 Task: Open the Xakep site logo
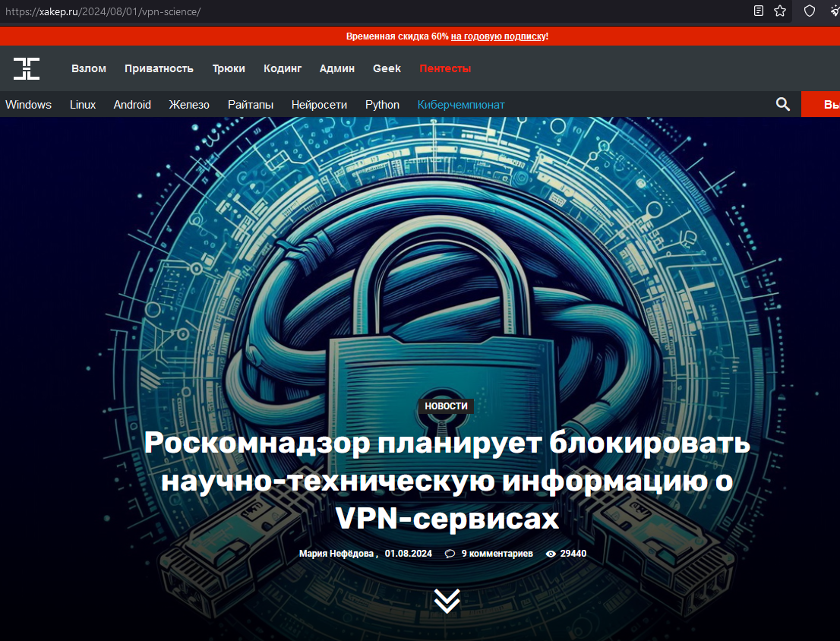tap(27, 68)
